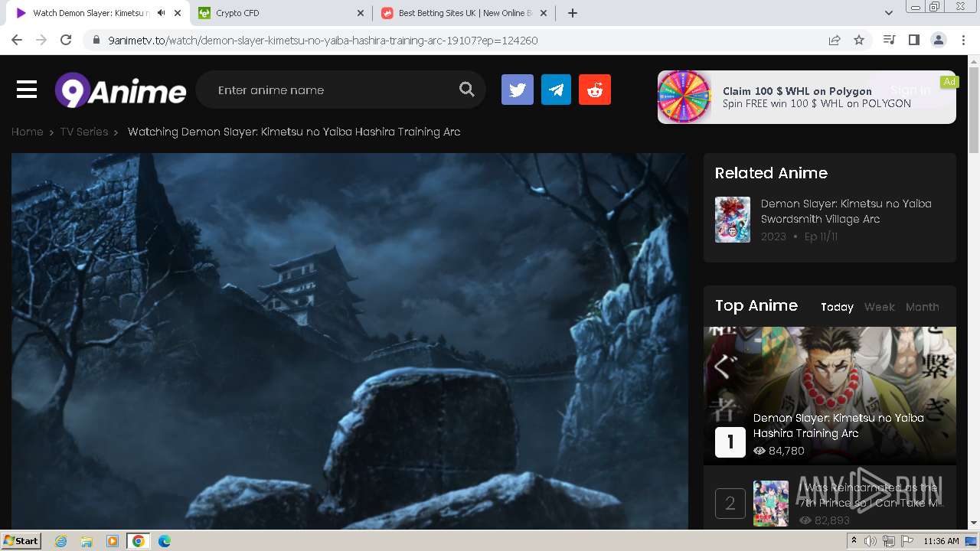Select the Today tab in Top Anime
This screenshot has width=980, height=551.
coord(837,307)
